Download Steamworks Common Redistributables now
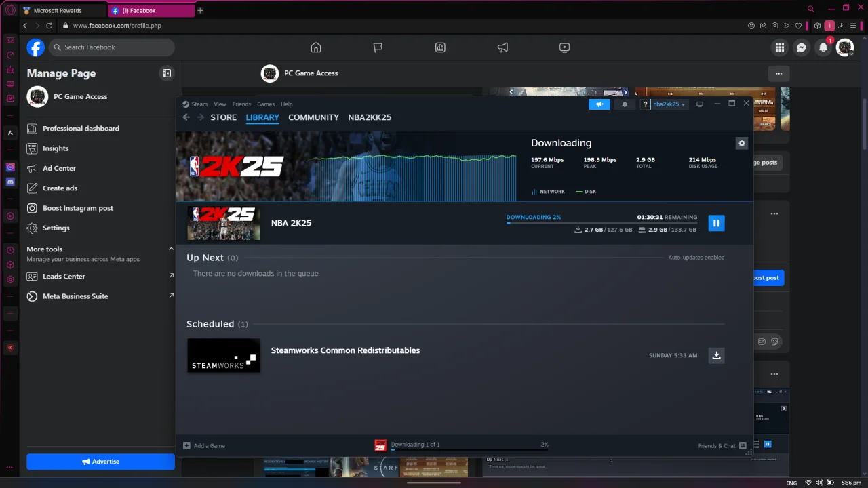Screen dimensions: 868x488 716,355
